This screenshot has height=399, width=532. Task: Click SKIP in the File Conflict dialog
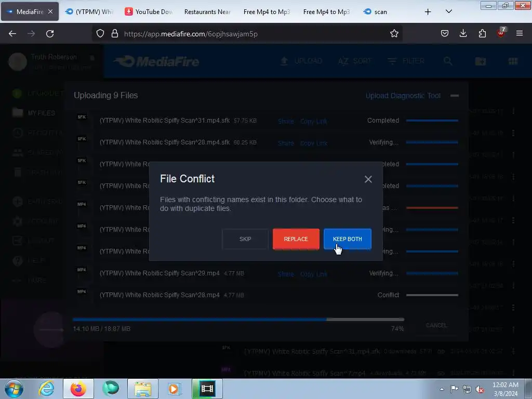[245, 239]
